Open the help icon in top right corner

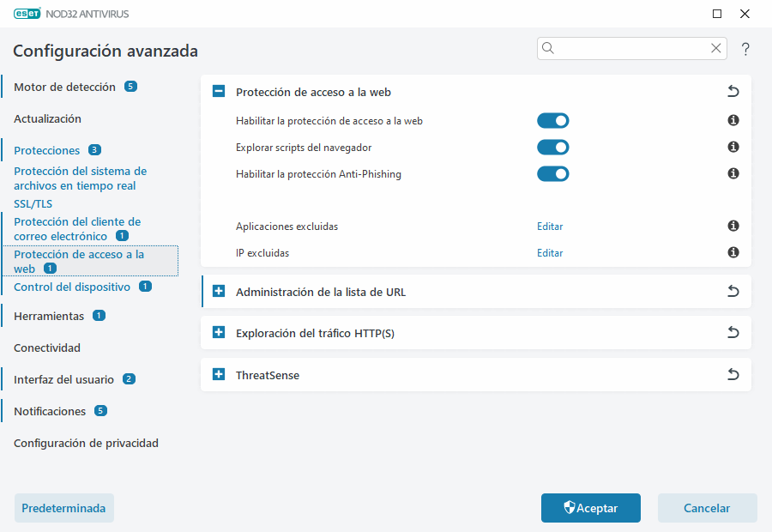coord(745,49)
